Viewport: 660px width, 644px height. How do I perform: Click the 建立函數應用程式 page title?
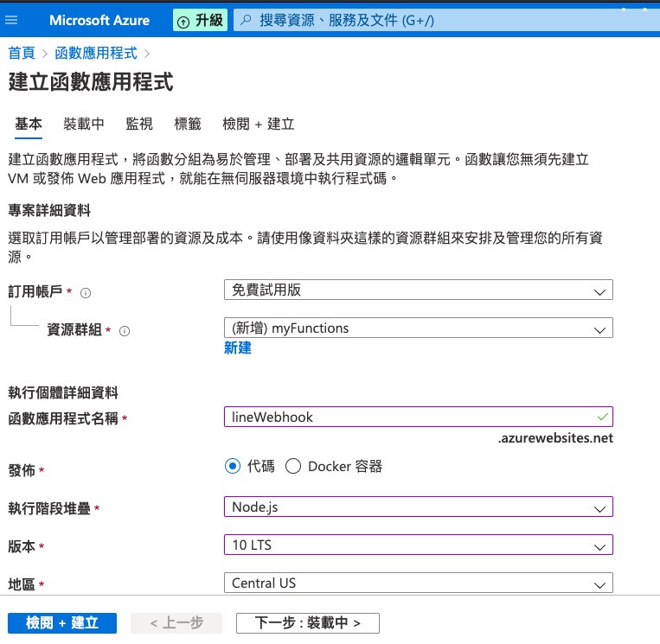click(x=91, y=82)
